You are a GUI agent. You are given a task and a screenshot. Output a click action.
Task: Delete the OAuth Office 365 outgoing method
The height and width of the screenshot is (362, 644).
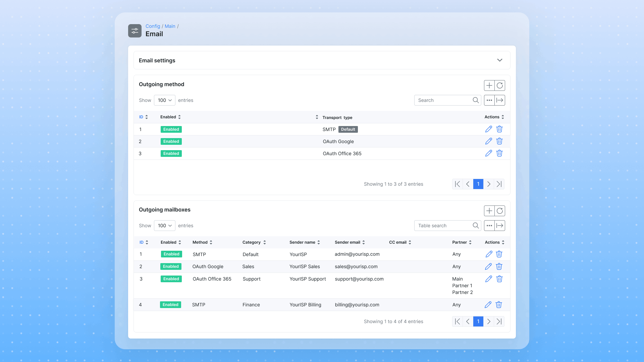[499, 153]
